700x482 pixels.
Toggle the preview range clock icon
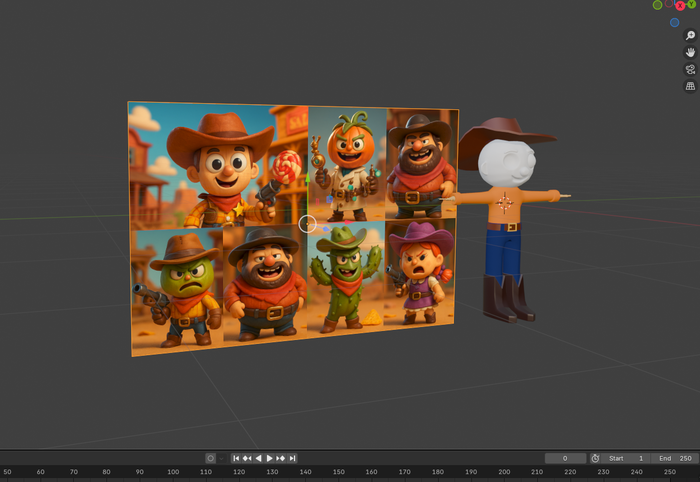point(595,458)
